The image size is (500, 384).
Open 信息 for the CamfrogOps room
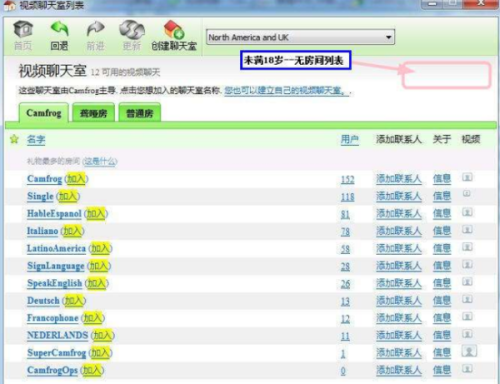(x=442, y=370)
